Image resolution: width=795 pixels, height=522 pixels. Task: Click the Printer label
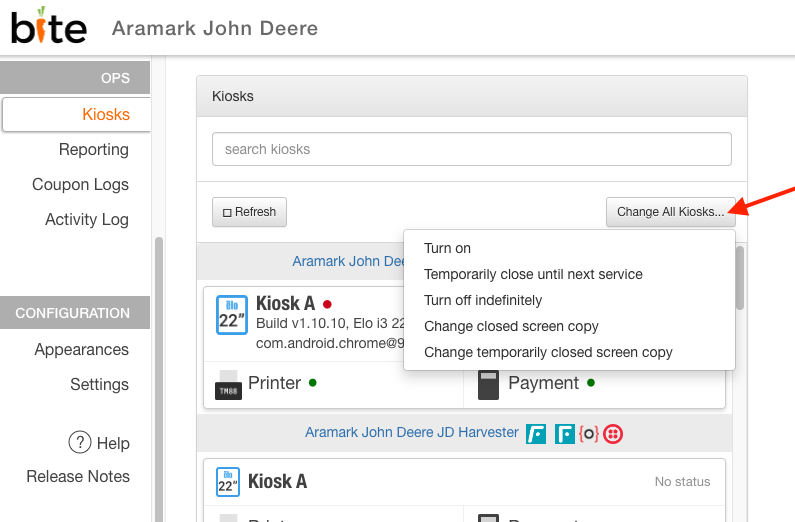(x=274, y=383)
